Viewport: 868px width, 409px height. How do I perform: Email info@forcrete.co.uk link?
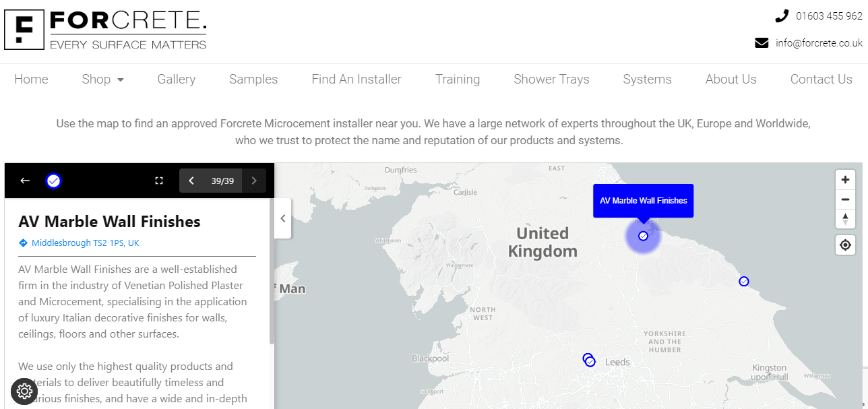click(818, 43)
